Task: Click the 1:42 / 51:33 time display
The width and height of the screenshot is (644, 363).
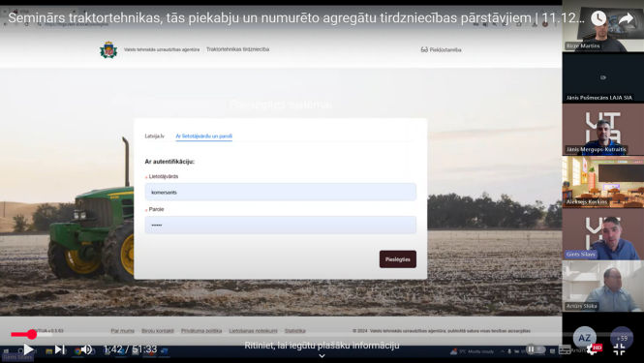Action: click(x=130, y=349)
